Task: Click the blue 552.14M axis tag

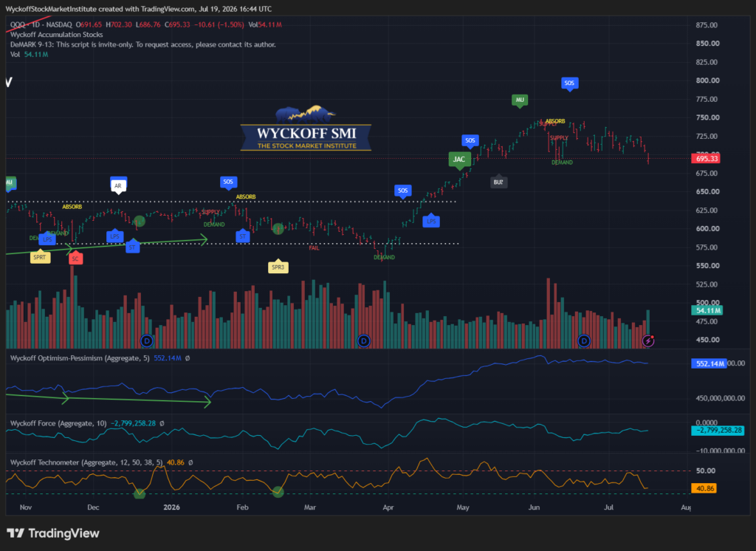Action: tap(709, 363)
